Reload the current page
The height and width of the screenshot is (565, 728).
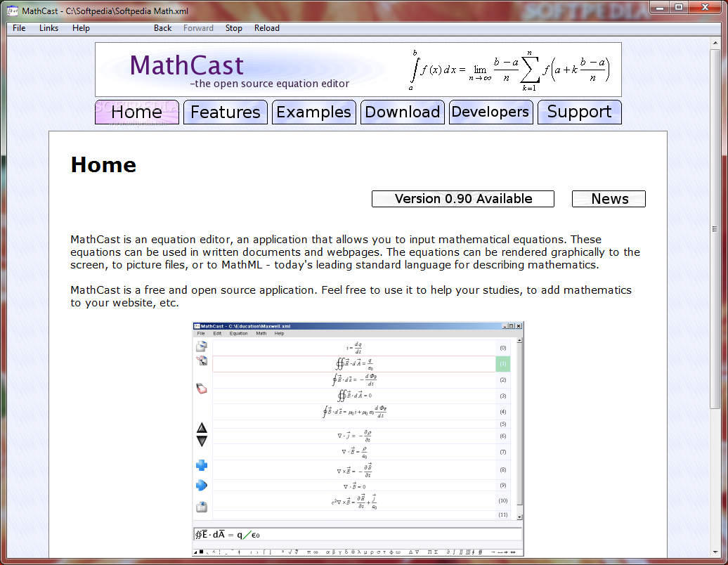[267, 28]
